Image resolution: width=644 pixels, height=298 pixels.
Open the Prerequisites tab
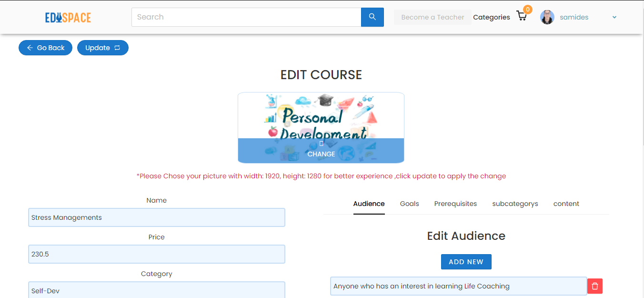[455, 204]
